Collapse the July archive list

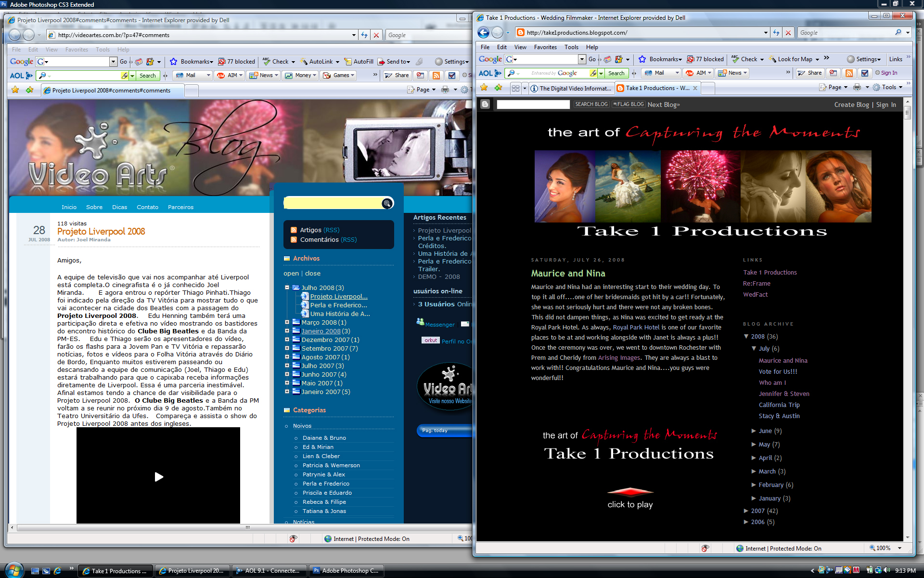point(754,349)
